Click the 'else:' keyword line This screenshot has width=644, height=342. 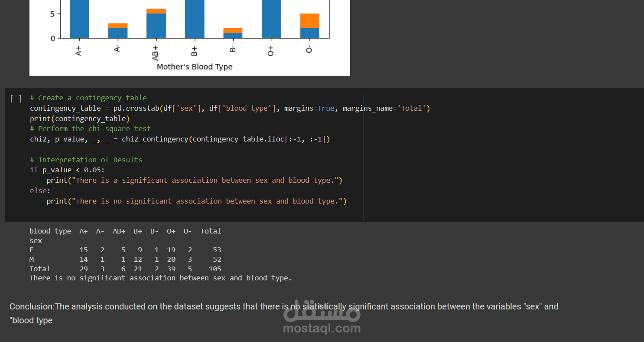pyautogui.click(x=40, y=191)
